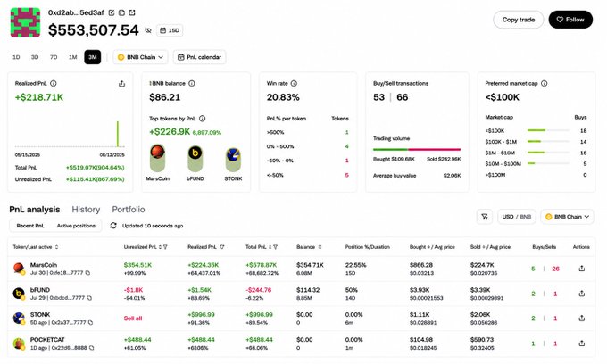Viewport: 607px width, 364px height.
Task: Click the Realized PnL info icon in card
Action: pos(54,83)
